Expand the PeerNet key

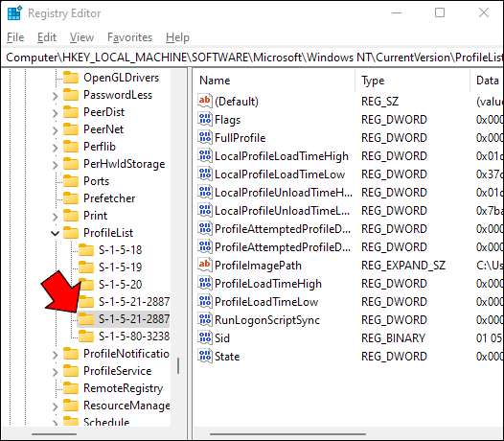55,130
